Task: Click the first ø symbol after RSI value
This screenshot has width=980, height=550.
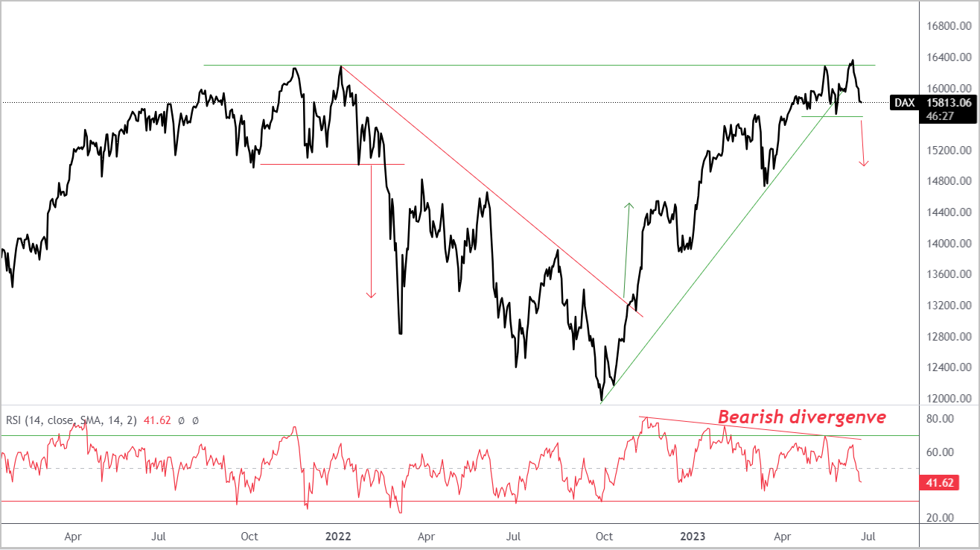Action: point(181,421)
